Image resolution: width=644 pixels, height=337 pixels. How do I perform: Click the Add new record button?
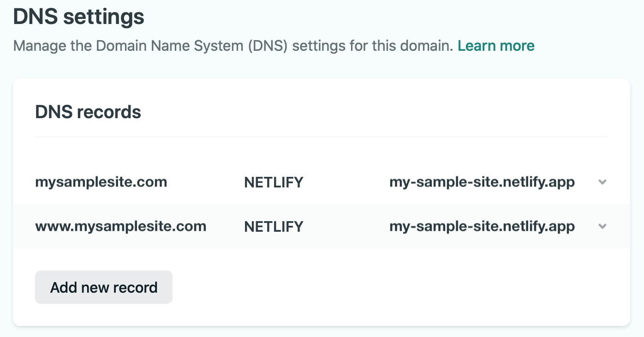104,287
